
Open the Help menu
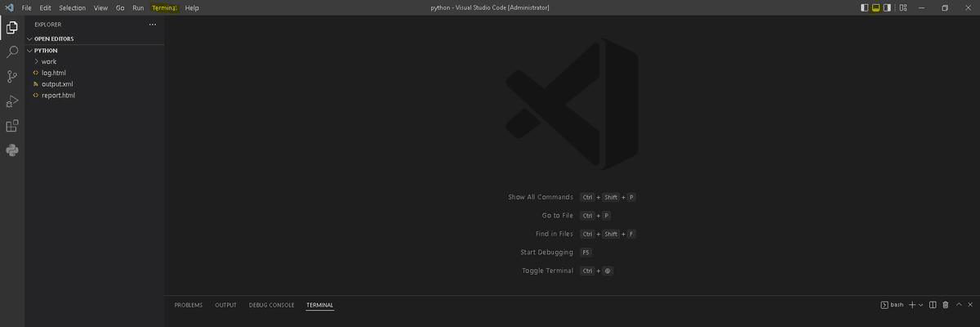point(192,7)
